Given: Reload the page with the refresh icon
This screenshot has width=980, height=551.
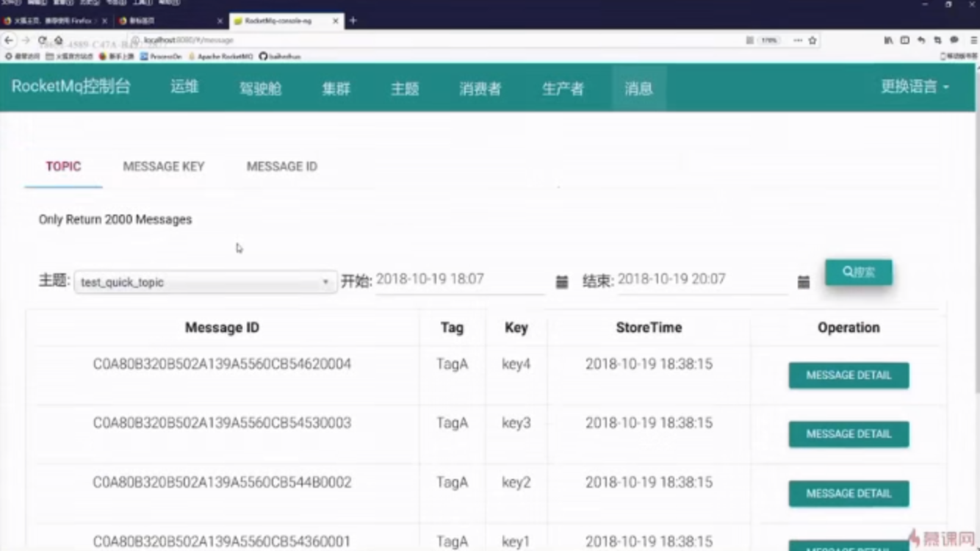Looking at the screenshot, I should coord(43,40).
